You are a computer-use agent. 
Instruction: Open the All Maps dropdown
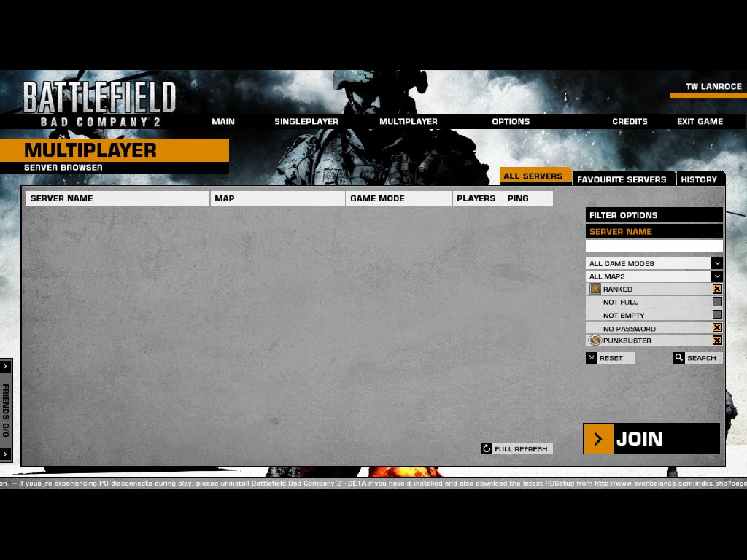654,276
